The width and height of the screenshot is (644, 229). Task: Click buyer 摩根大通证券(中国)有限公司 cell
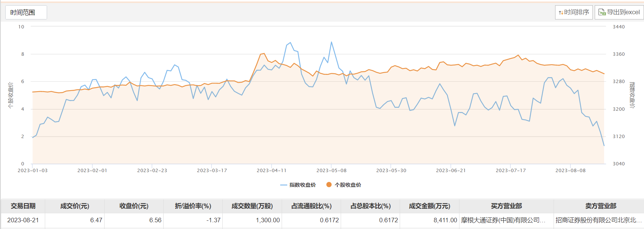pyautogui.click(x=507, y=220)
